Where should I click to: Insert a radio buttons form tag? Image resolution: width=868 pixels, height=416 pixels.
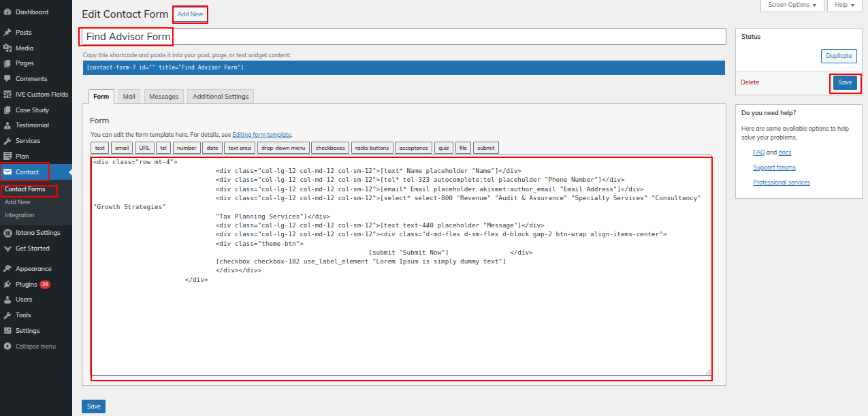click(372, 148)
